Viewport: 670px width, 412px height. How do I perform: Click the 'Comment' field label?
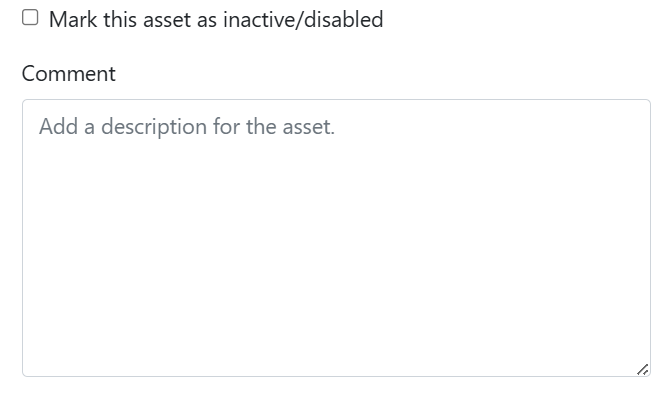(68, 74)
